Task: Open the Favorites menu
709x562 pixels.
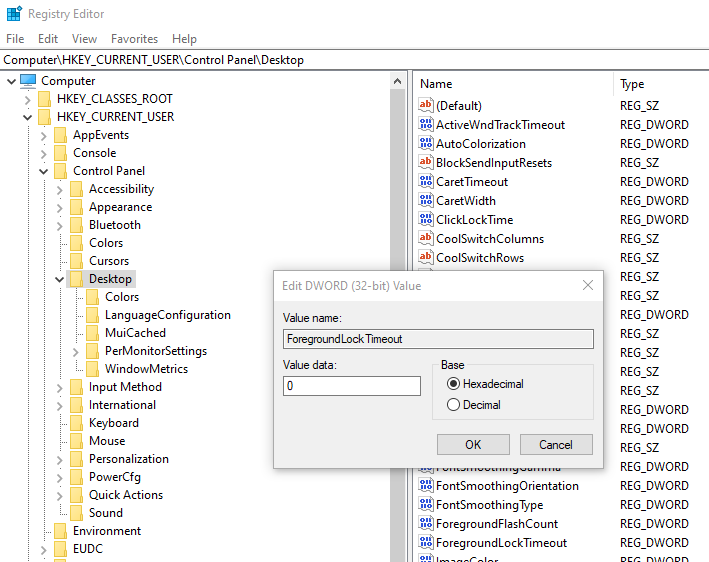Action: 134,39
